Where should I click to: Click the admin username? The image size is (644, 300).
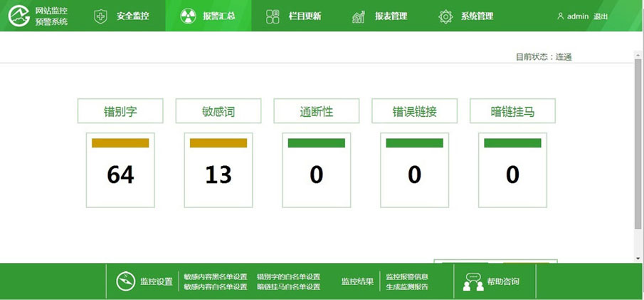[578, 17]
